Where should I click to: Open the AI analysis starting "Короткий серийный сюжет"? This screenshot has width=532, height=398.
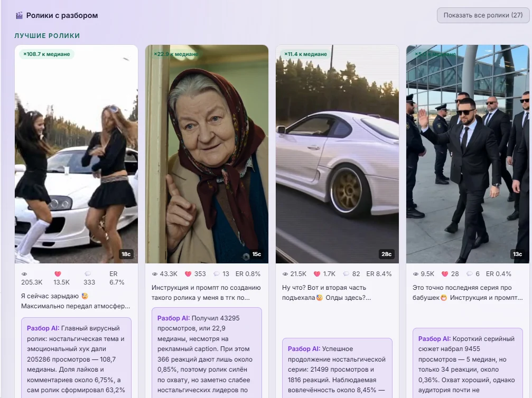tap(468, 363)
